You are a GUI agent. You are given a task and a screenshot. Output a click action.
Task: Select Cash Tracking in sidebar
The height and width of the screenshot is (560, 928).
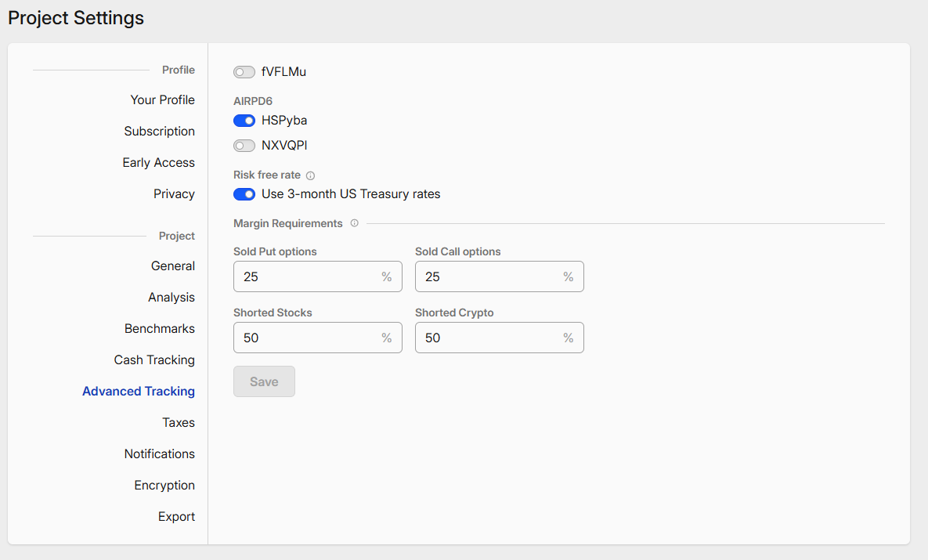click(154, 360)
